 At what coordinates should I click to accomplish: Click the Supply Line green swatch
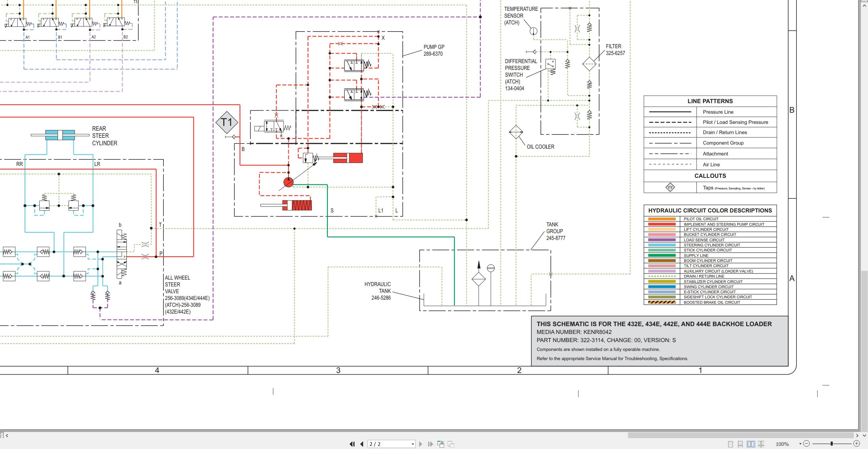point(662,256)
